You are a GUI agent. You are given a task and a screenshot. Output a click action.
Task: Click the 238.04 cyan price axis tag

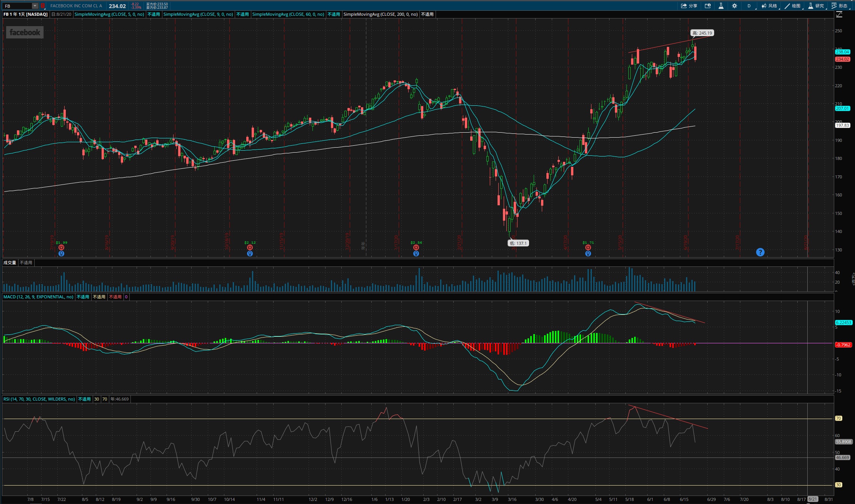pyautogui.click(x=842, y=52)
